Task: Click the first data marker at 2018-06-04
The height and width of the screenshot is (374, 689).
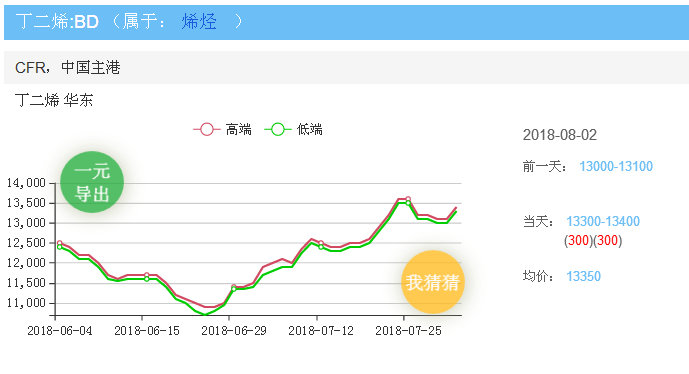Action: [60, 243]
